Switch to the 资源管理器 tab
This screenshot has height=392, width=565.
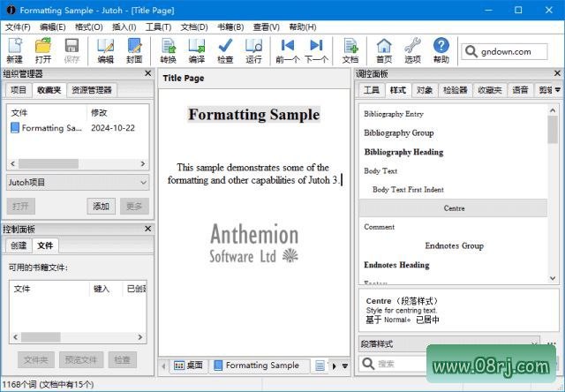(92, 90)
